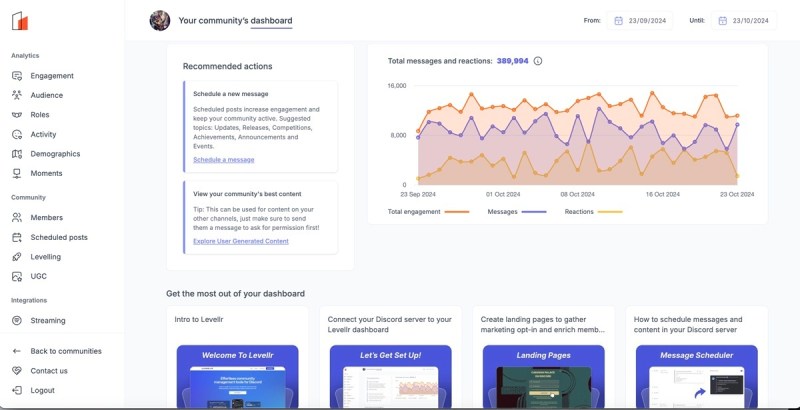Viewport: 800px width, 410px height.
Task: Click the Audience people icon
Action: coord(17,95)
